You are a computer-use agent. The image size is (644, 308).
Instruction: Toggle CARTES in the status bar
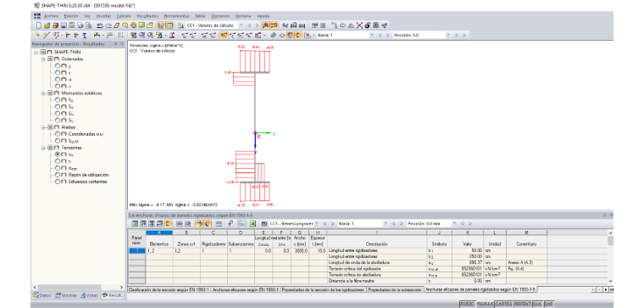tap(503, 305)
